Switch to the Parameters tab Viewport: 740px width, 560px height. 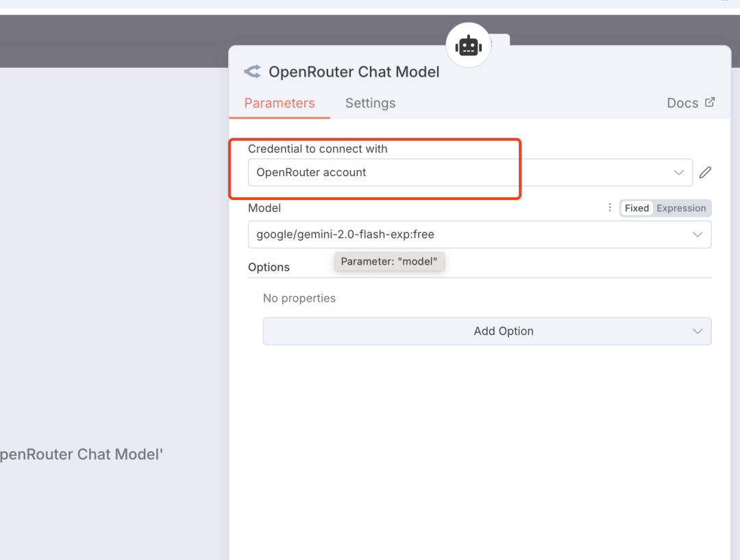click(280, 104)
